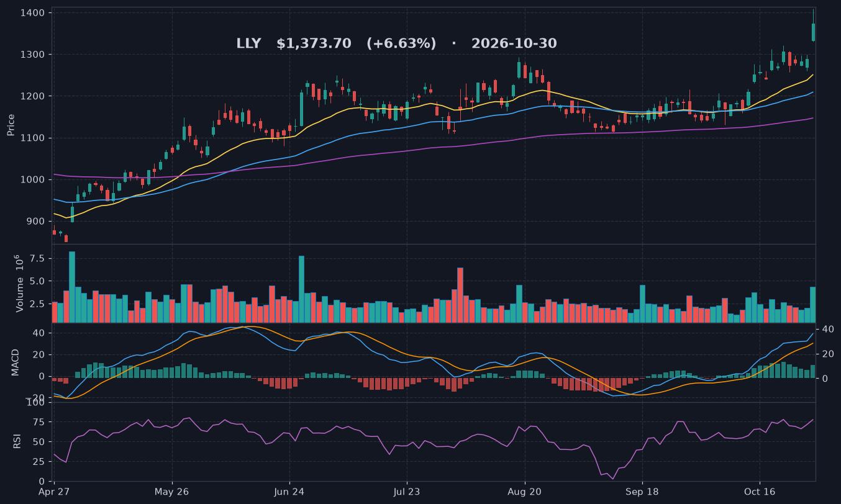This screenshot has width=841, height=504.
Task: Click the RSI axis label
Action: [x=17, y=441]
